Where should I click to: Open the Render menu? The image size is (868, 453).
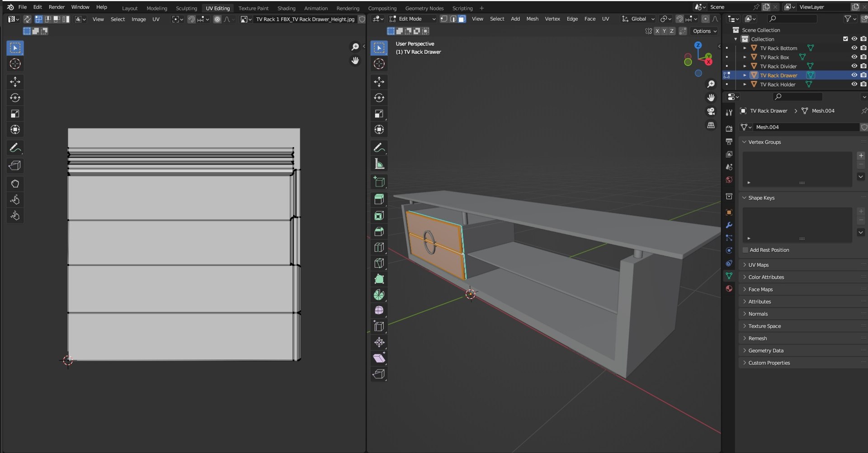point(57,7)
